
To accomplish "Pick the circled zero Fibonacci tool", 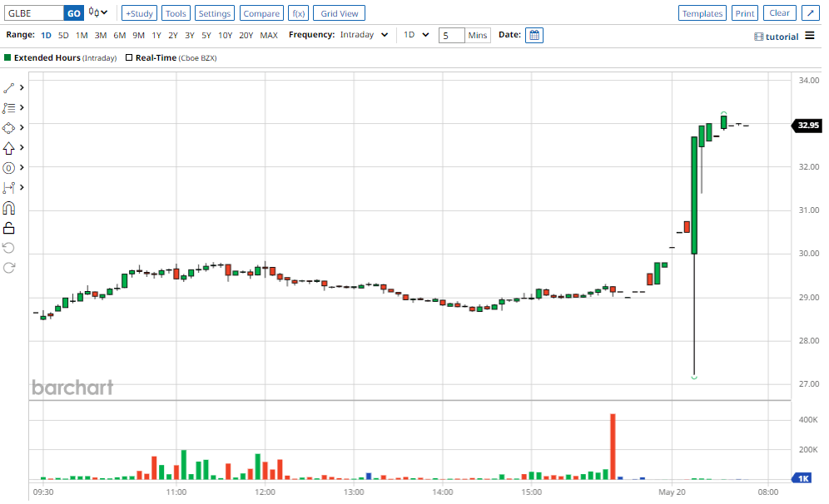I will pos(8,168).
